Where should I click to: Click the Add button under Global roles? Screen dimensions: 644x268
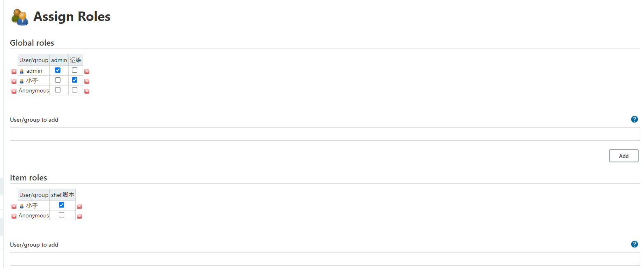tap(623, 156)
